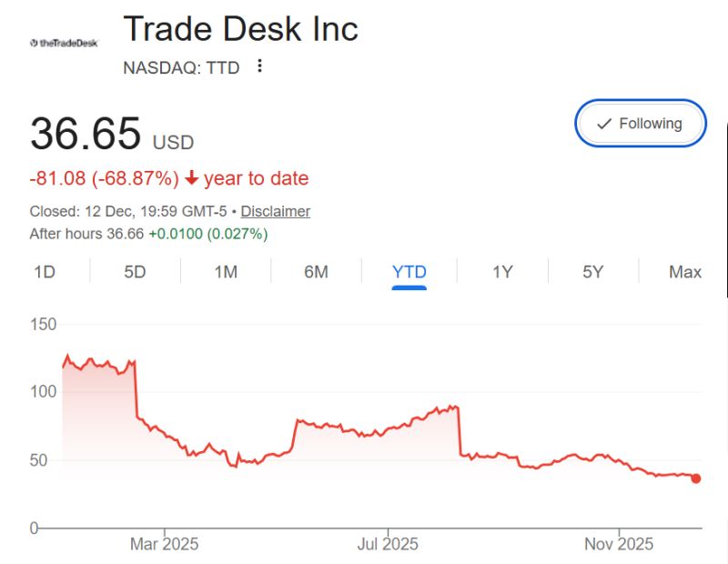Screen dimensions: 728x564
Task: Open the Disclaimer link
Action: (280, 211)
